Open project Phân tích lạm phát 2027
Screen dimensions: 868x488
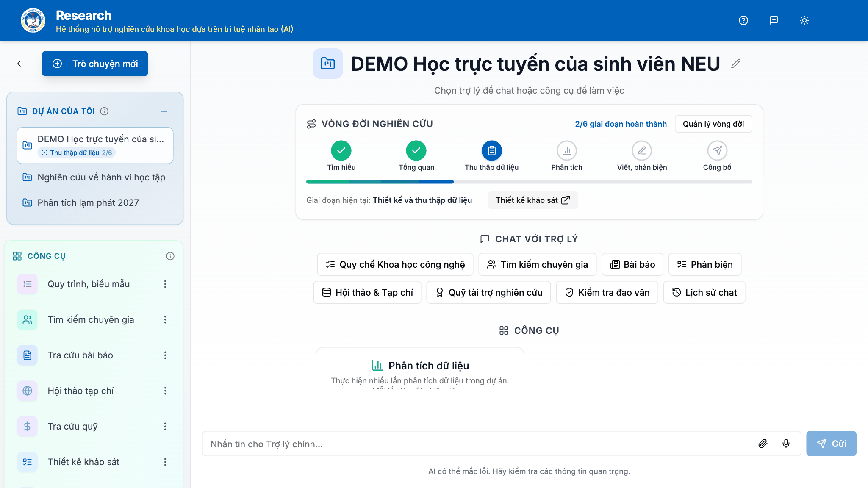[95, 202]
